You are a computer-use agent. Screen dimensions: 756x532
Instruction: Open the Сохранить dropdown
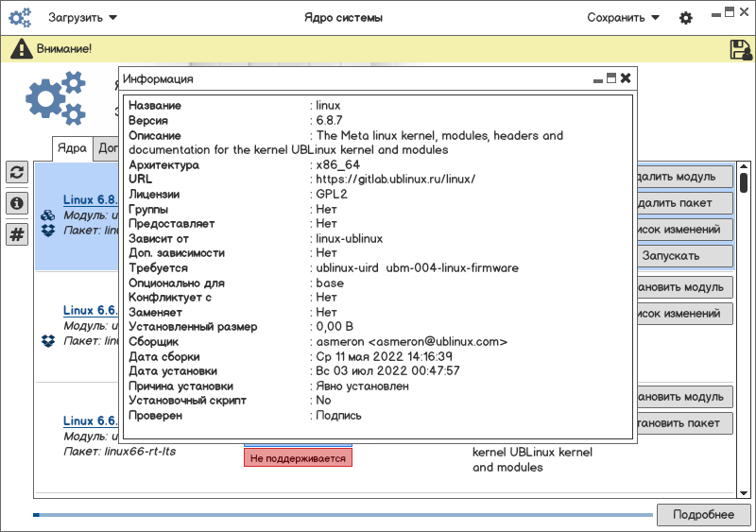pos(623,18)
